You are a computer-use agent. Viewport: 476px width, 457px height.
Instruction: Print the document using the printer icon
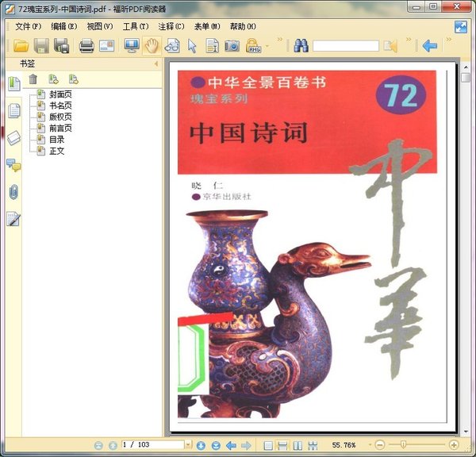86,46
